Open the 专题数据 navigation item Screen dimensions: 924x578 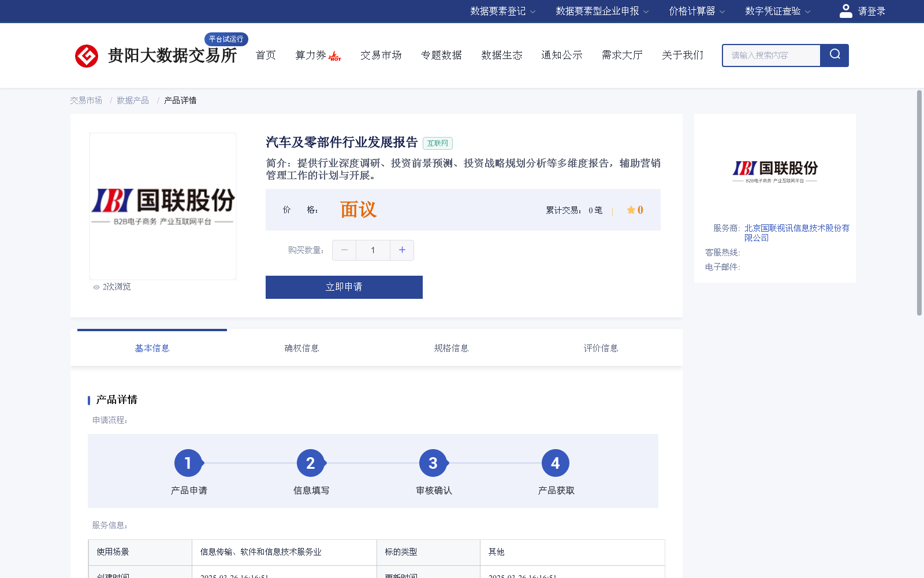[x=441, y=55]
